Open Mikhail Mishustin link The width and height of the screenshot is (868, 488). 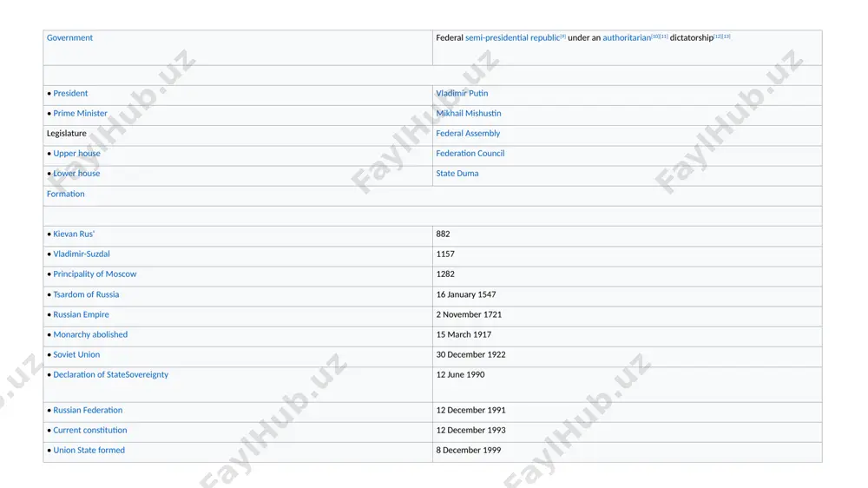pyautogui.click(x=469, y=113)
